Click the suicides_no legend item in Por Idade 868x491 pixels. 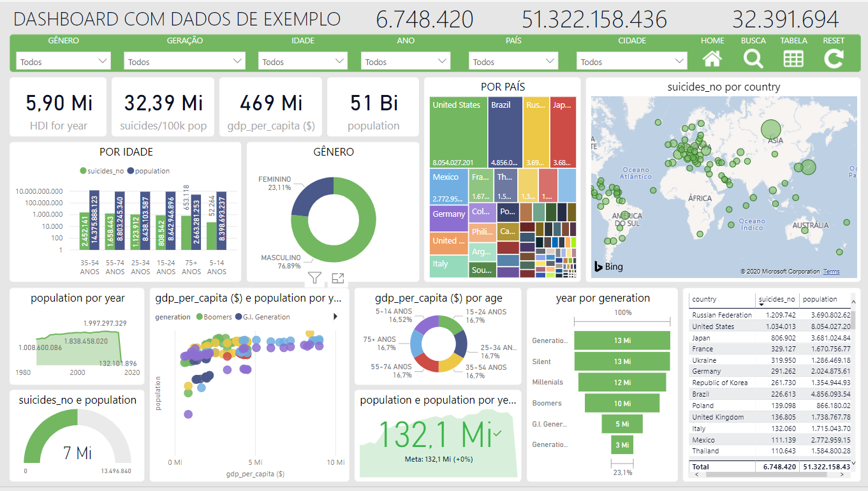coord(102,171)
